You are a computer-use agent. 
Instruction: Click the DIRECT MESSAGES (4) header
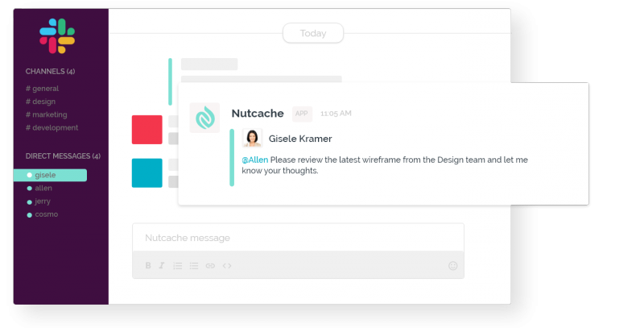point(63,156)
